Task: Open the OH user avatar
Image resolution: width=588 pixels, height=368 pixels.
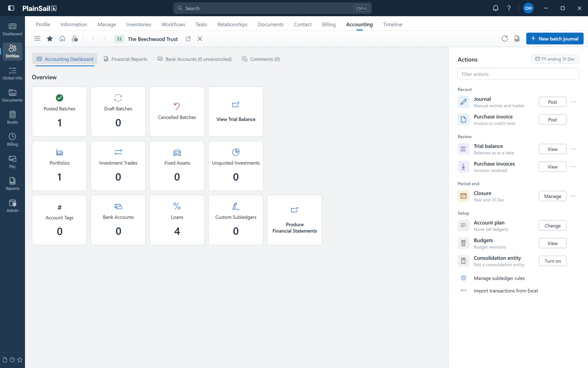Action: [x=528, y=8]
